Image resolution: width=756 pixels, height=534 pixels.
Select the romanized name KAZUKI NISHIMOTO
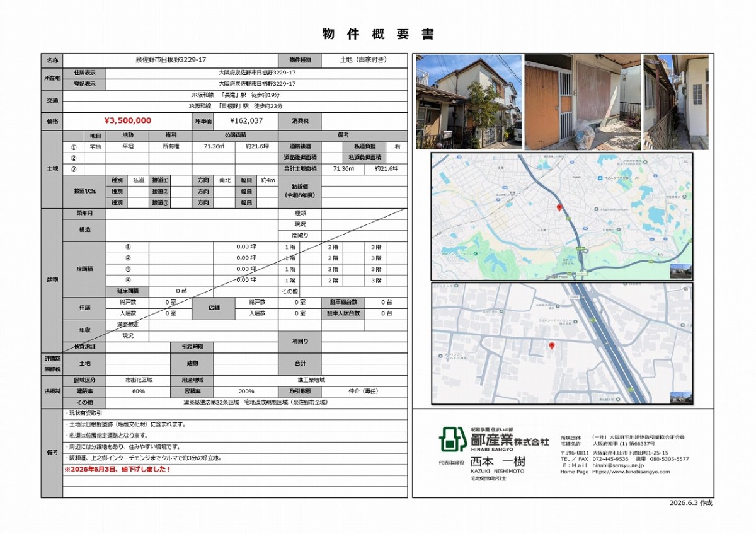click(497, 471)
